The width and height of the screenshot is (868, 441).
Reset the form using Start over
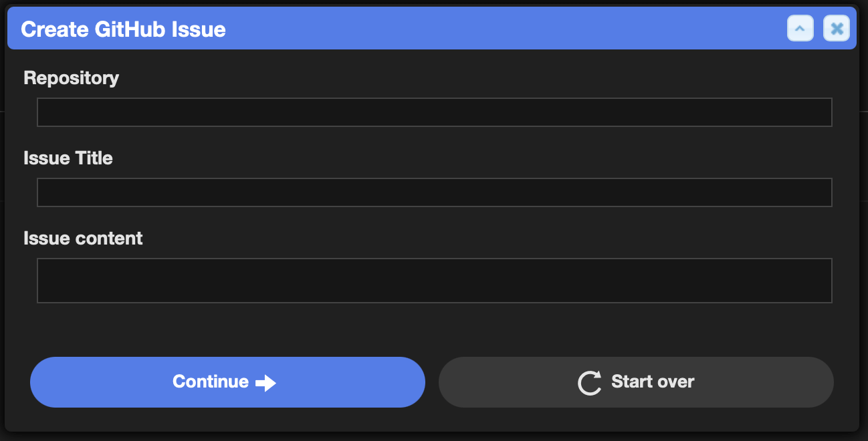tap(636, 382)
